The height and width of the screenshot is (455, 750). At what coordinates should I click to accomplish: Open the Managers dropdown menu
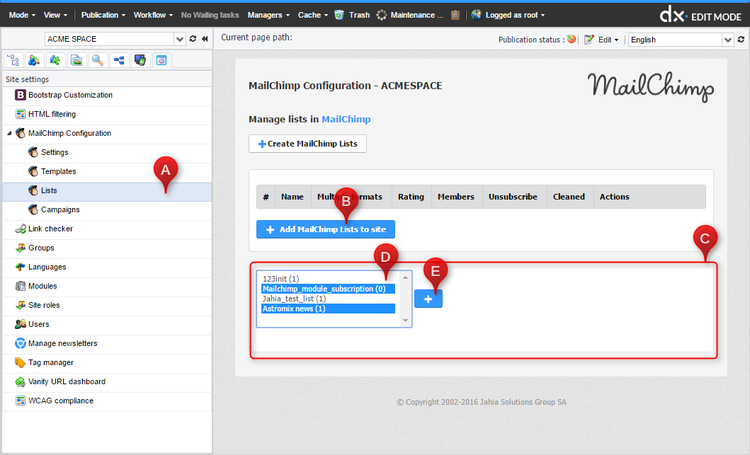(268, 15)
